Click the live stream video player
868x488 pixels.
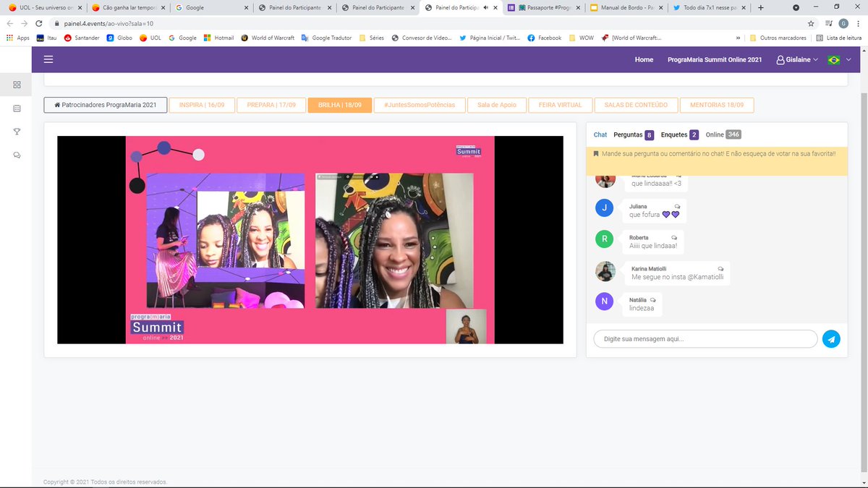310,239
